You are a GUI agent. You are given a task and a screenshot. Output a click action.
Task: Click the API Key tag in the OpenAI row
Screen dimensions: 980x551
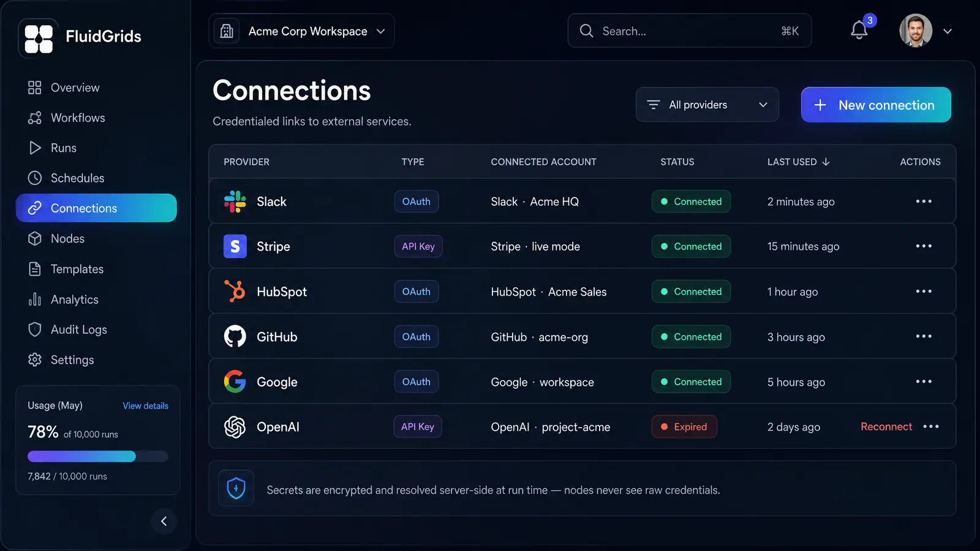[418, 427]
